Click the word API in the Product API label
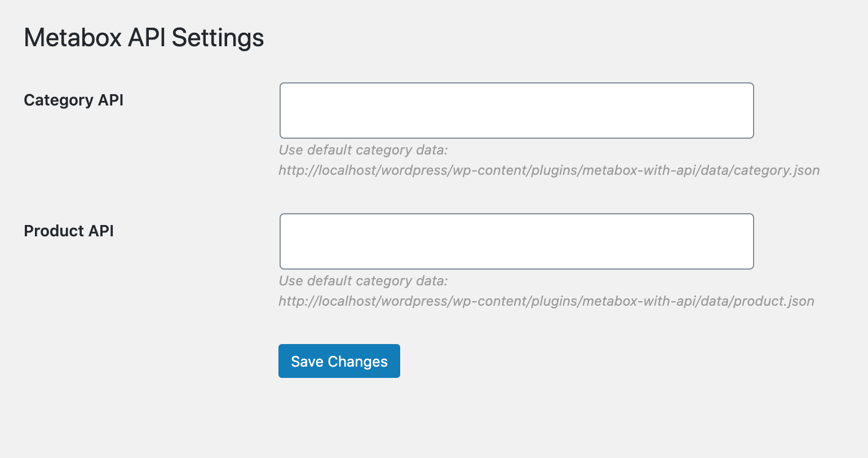Image resolution: width=868 pixels, height=458 pixels. point(101,231)
